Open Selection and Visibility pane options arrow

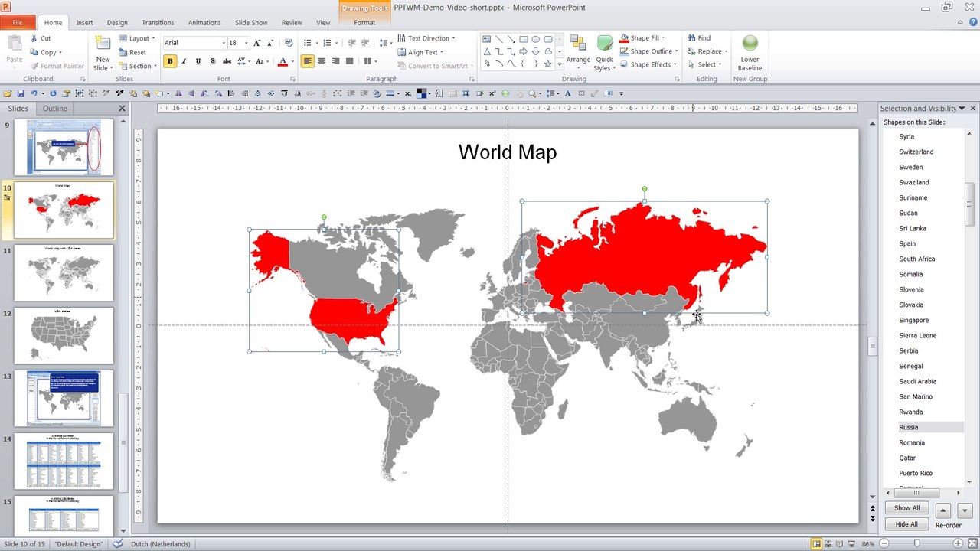[962, 109]
